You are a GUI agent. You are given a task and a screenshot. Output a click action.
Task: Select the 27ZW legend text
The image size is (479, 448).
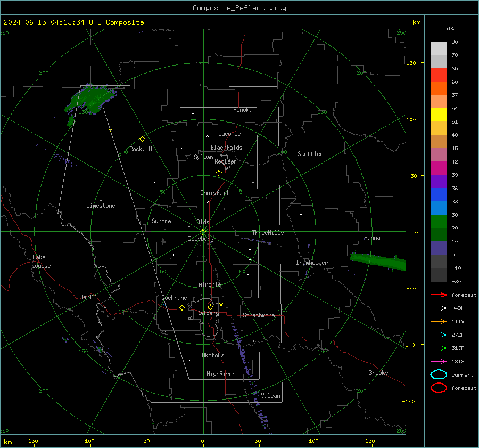tap(458, 335)
